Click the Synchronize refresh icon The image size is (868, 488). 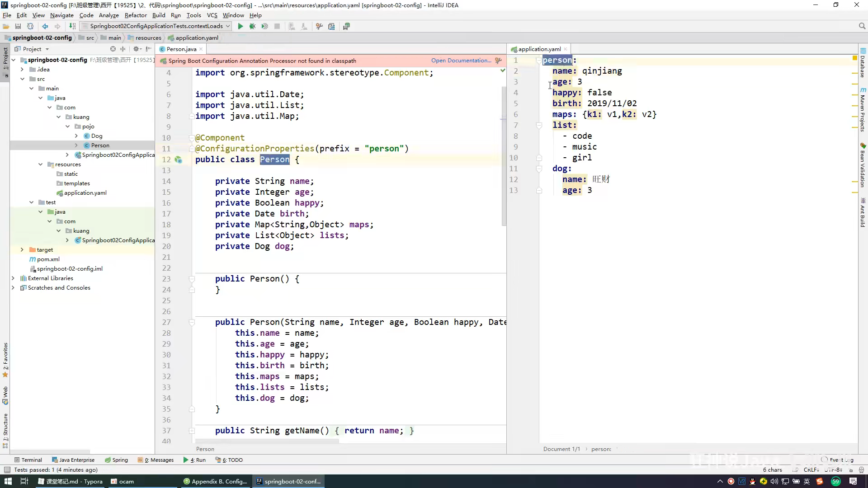coord(30,26)
